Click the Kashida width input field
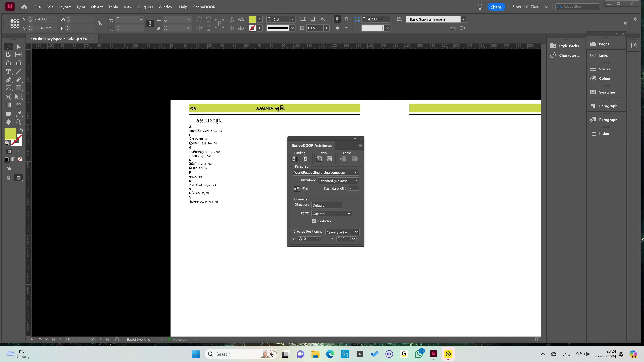Image resolution: width=644 pixels, height=362 pixels. [353, 188]
